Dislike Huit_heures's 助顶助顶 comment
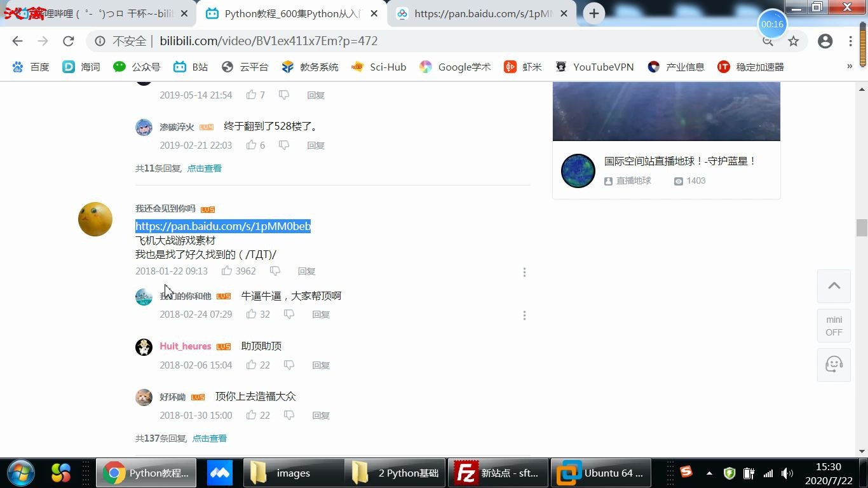 pyautogui.click(x=289, y=365)
